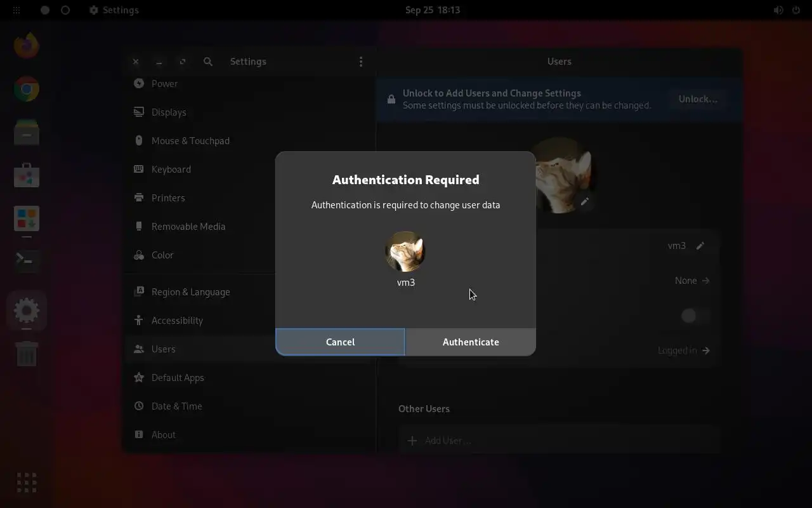Click the Color icon in sidebar
The height and width of the screenshot is (508, 812).
138,255
